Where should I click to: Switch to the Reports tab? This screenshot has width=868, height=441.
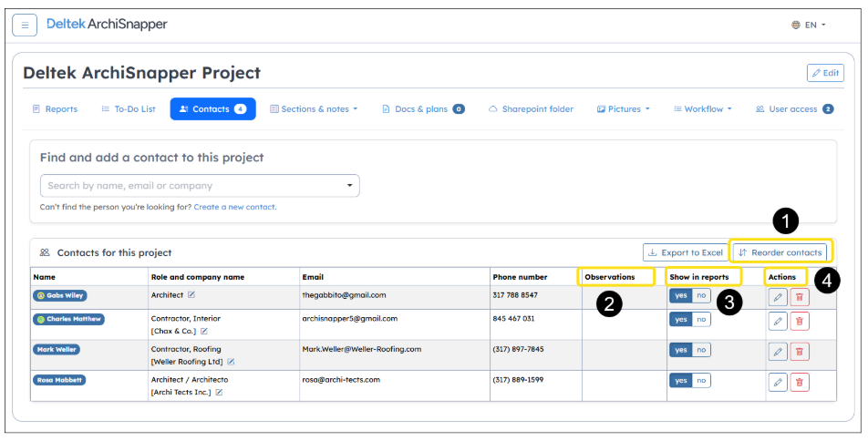[x=55, y=109]
